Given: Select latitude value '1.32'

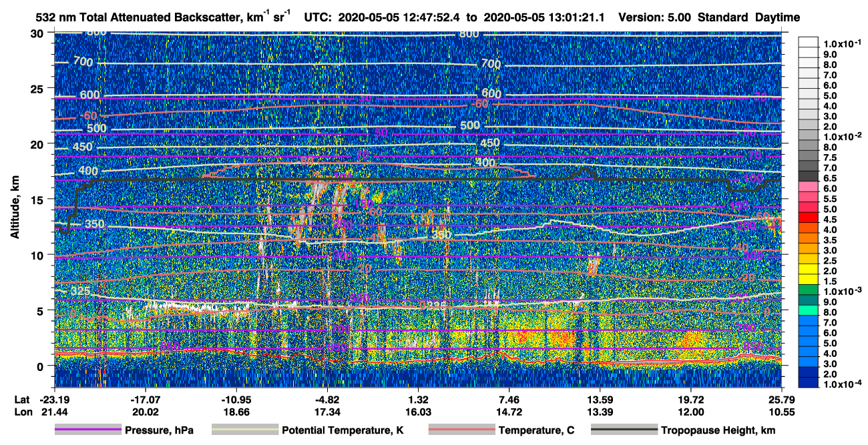Looking at the screenshot, I should 418,400.
